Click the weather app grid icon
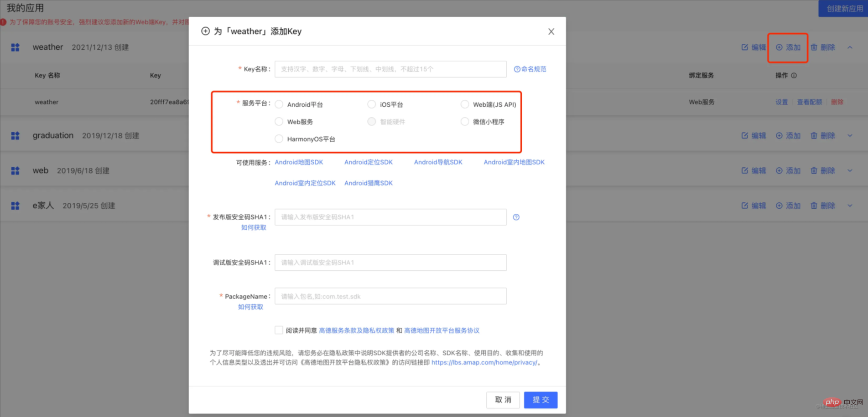The width and height of the screenshot is (868, 417). [15, 47]
